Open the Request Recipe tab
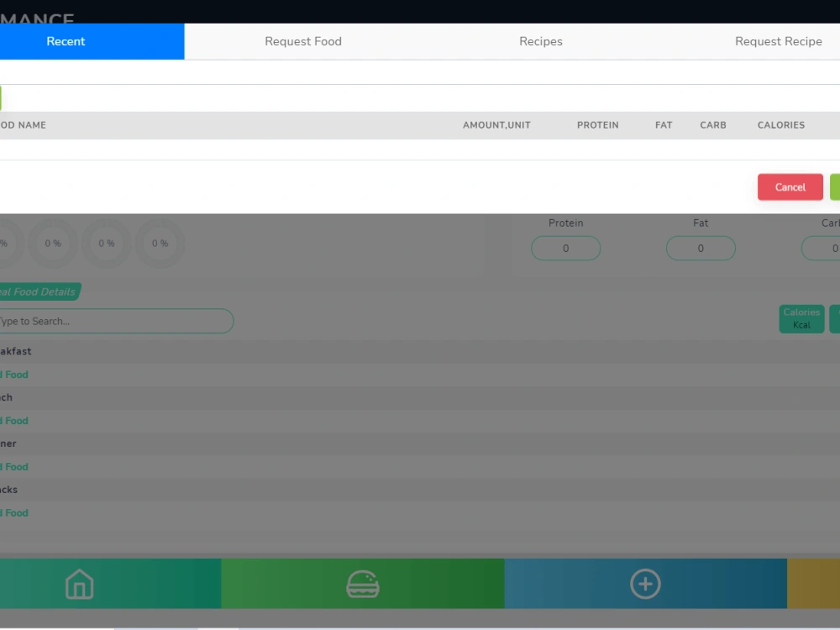Screen dimensions: 840x630 pos(778,41)
